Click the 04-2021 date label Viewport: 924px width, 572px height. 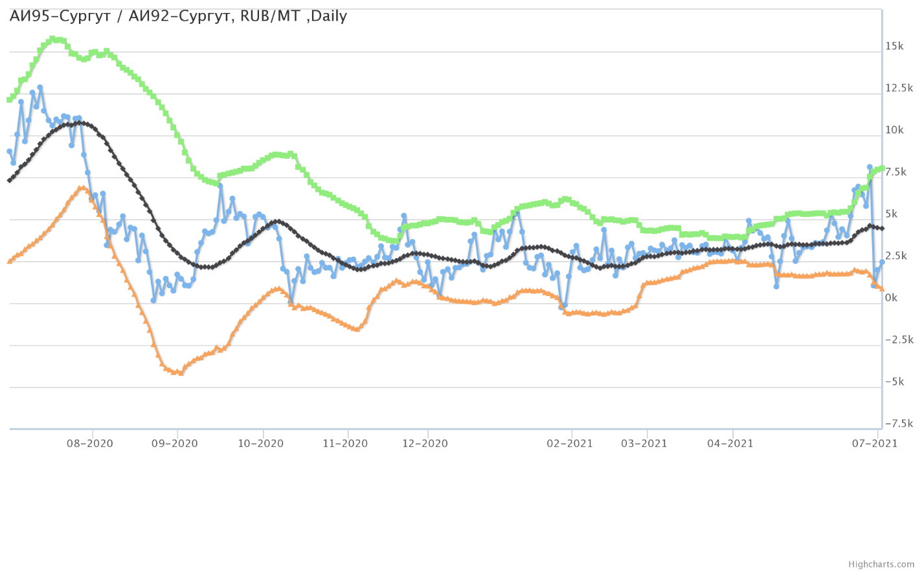730,444
